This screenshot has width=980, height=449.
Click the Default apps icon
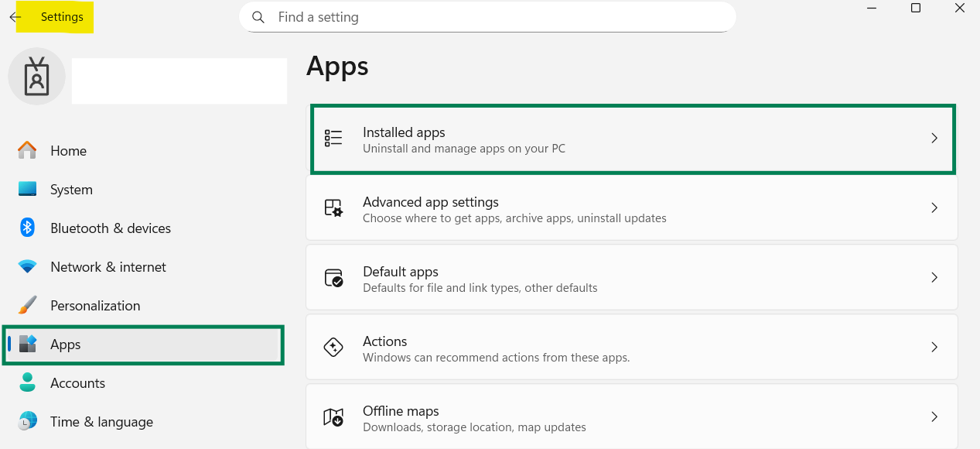333,278
